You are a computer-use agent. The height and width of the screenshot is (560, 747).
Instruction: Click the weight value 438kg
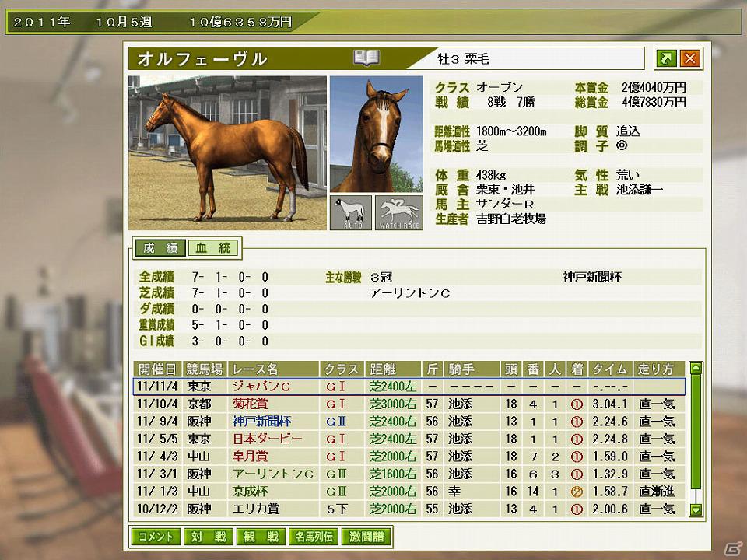(491, 175)
